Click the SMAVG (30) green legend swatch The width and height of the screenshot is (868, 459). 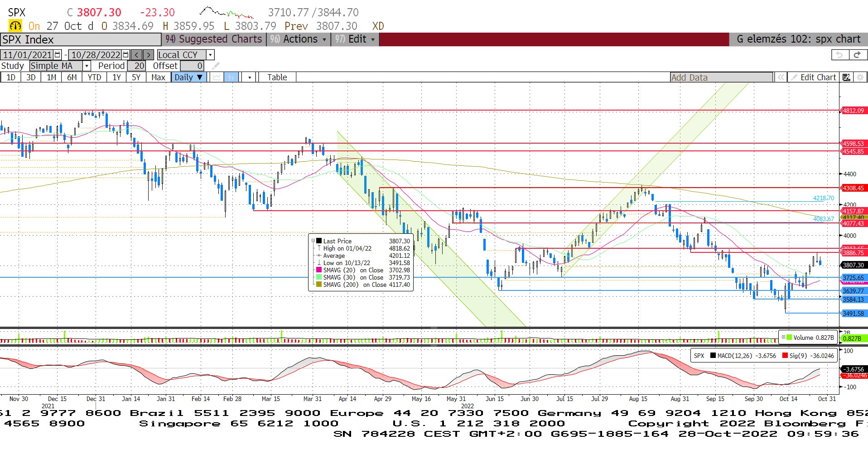(319, 277)
